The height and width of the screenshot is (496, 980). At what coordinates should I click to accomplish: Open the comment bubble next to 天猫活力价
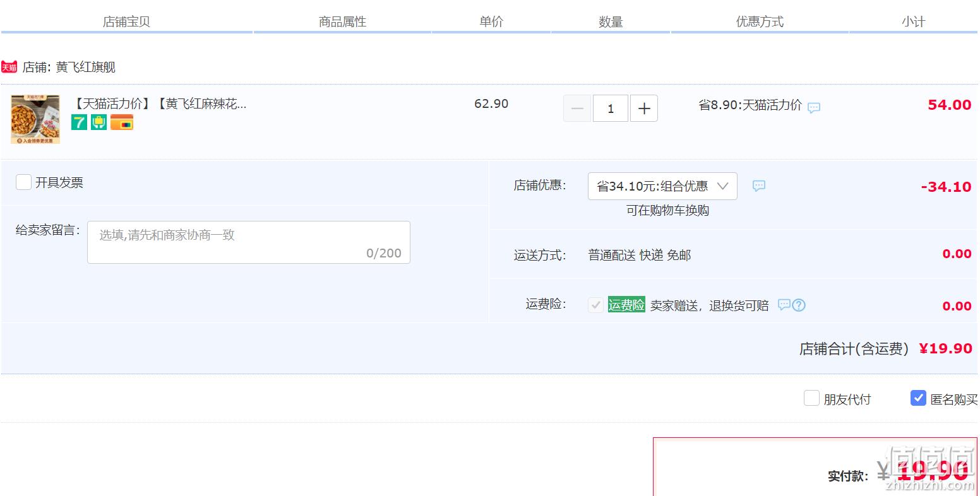point(814,108)
